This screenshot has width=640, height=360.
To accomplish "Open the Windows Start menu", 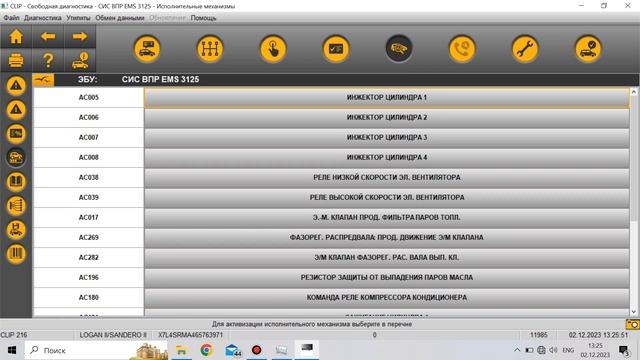I will (x=12, y=350).
